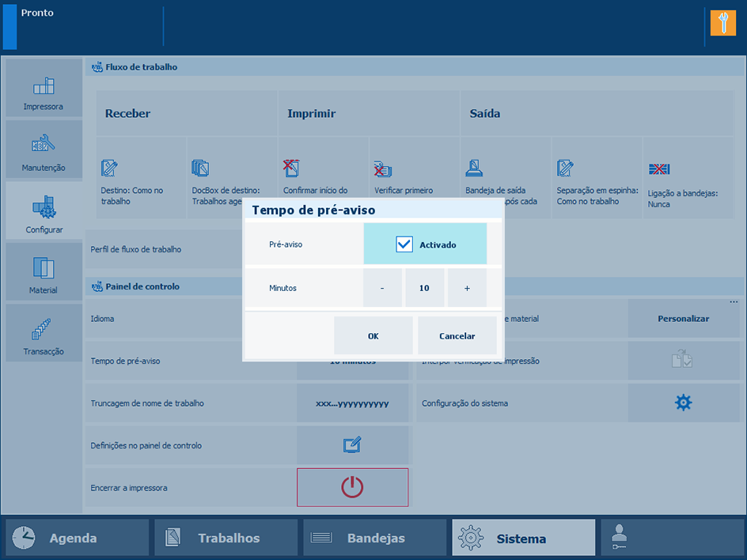The height and width of the screenshot is (560, 747).
Task: Open the Truncagem de nome de trabalho setting
Action: coord(352,403)
